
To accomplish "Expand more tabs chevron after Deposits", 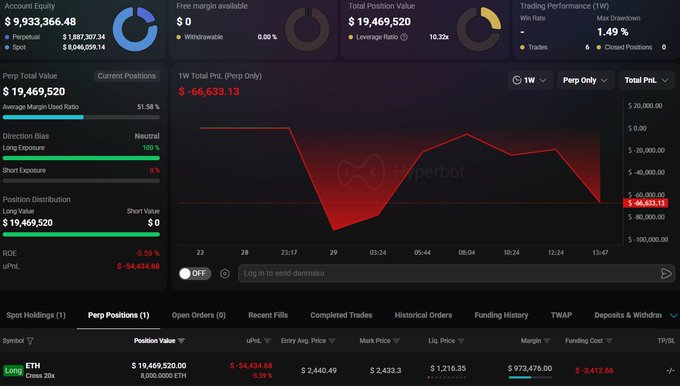I will [x=673, y=315].
